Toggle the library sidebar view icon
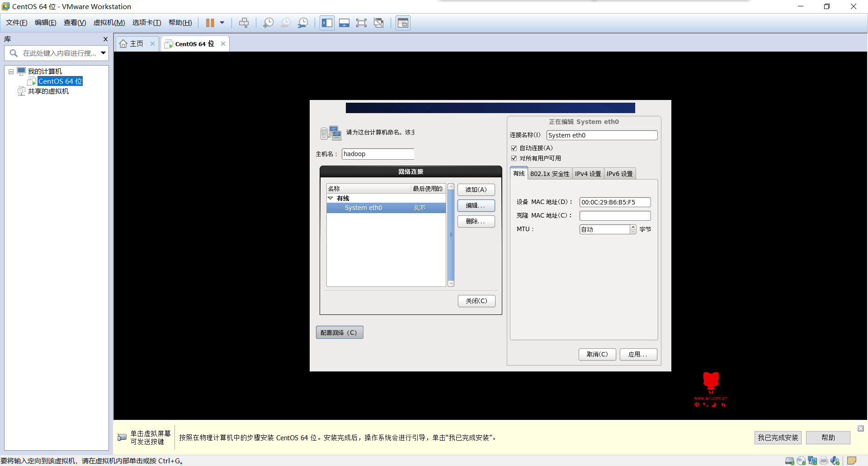868x466 pixels. click(327, 23)
